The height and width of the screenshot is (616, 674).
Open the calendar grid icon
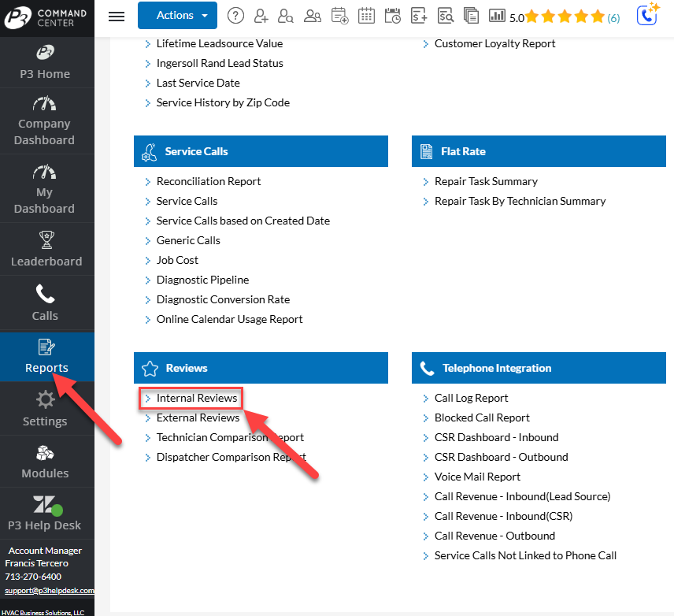click(366, 16)
